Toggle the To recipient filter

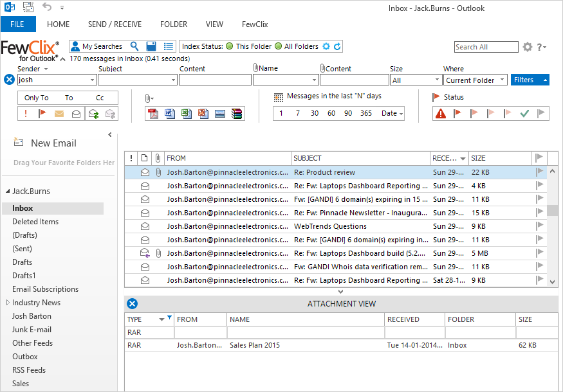[69, 98]
